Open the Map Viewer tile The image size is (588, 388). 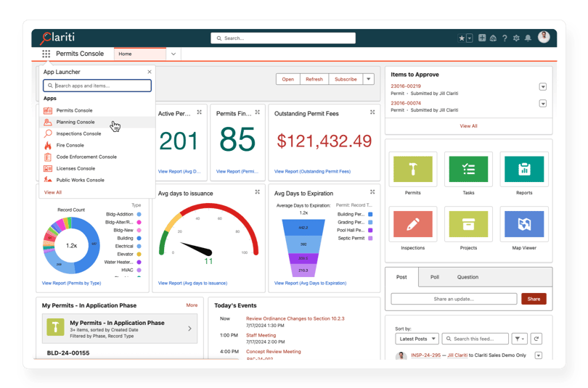[x=524, y=225]
